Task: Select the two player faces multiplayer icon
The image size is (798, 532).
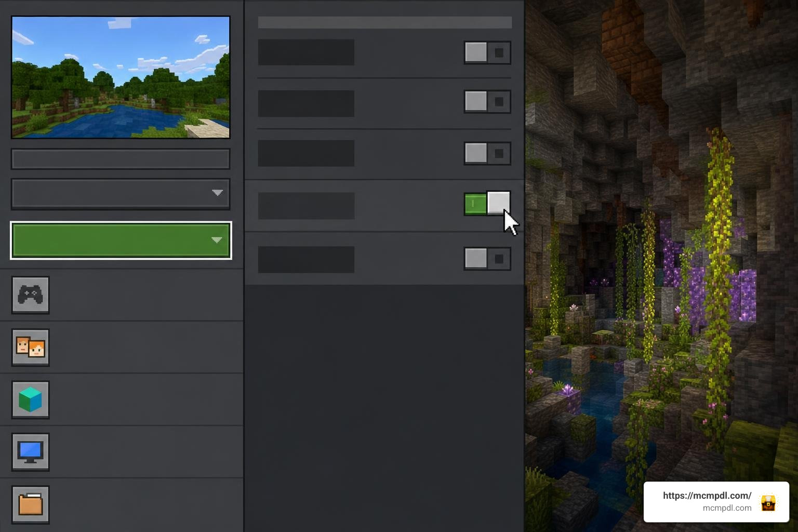Action: pyautogui.click(x=31, y=348)
